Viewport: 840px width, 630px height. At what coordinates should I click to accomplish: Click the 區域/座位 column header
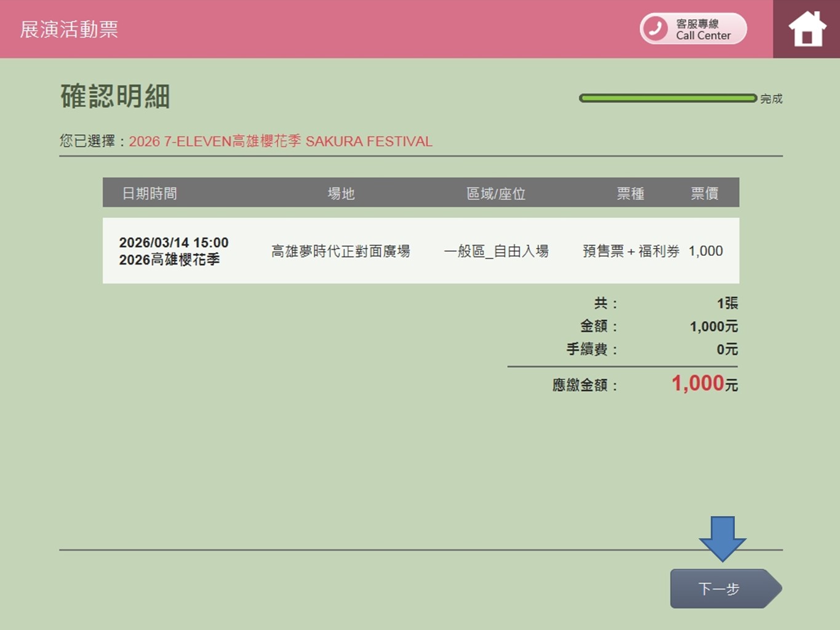pyautogui.click(x=496, y=193)
